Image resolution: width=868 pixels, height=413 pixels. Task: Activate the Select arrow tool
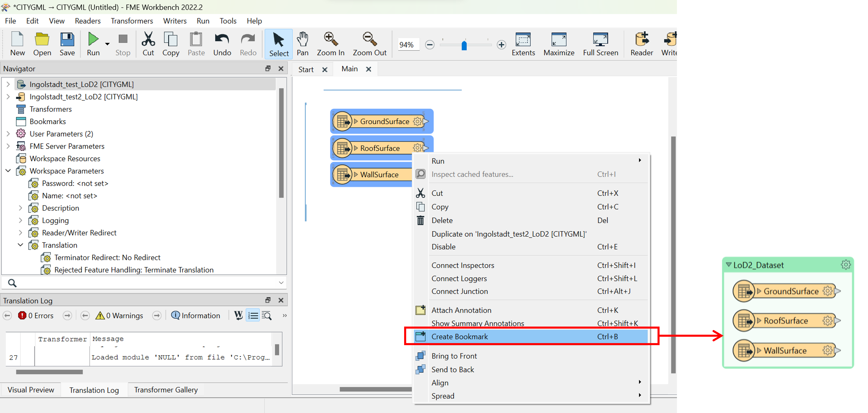pos(279,44)
